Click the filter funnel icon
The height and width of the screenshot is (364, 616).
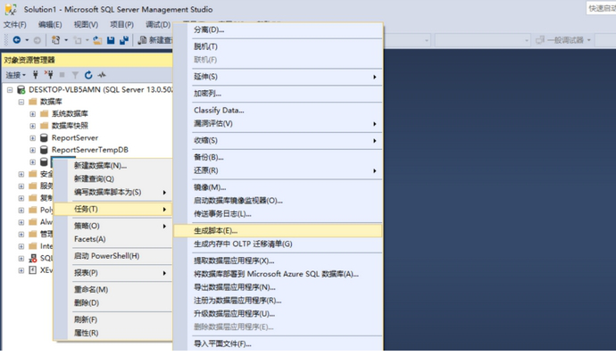[75, 75]
